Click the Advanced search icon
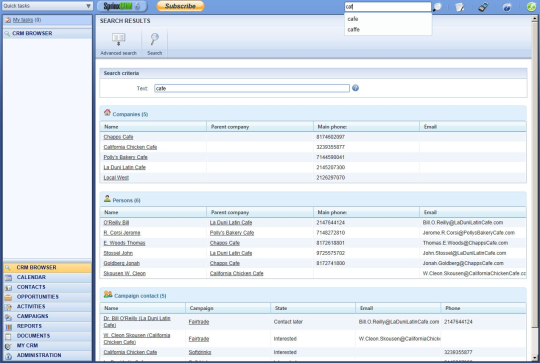Viewport: 540px width, 363px height. pos(118,39)
